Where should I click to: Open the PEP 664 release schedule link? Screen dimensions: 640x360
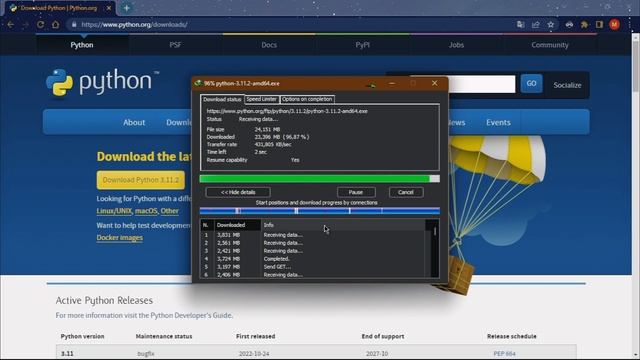click(504, 353)
